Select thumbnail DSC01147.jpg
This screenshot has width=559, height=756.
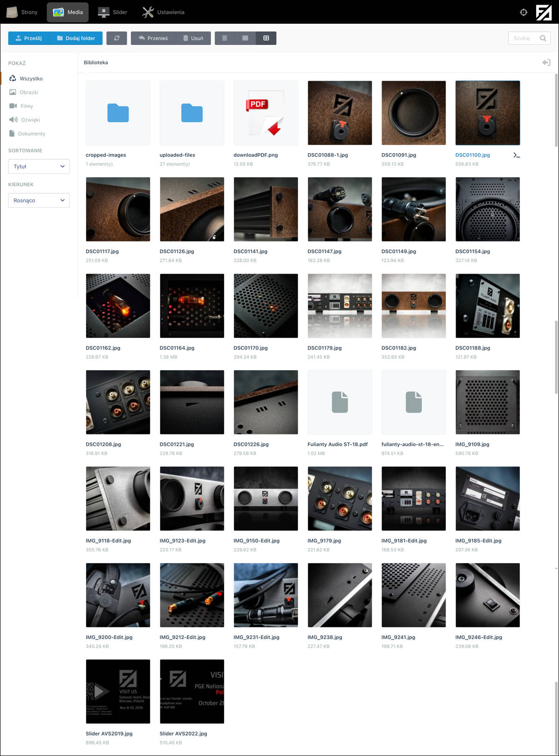click(340, 209)
